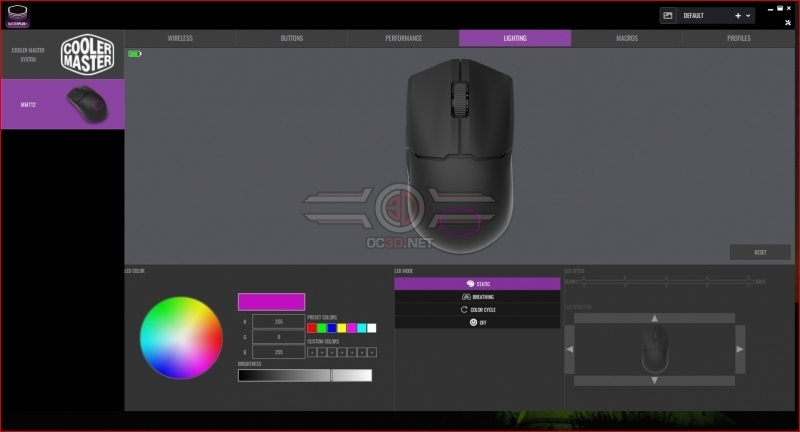Click the profile image icon beside DEFAULT

667,16
